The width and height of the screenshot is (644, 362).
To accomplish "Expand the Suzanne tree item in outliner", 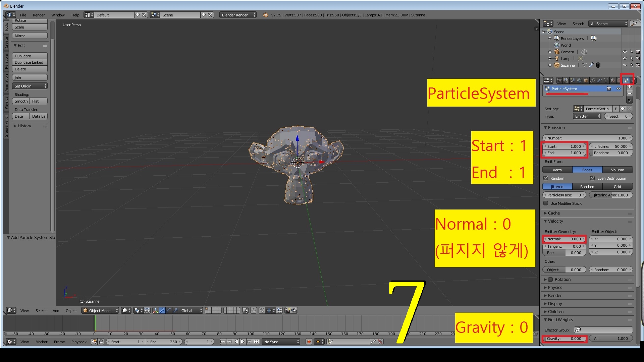I will tap(550, 65).
